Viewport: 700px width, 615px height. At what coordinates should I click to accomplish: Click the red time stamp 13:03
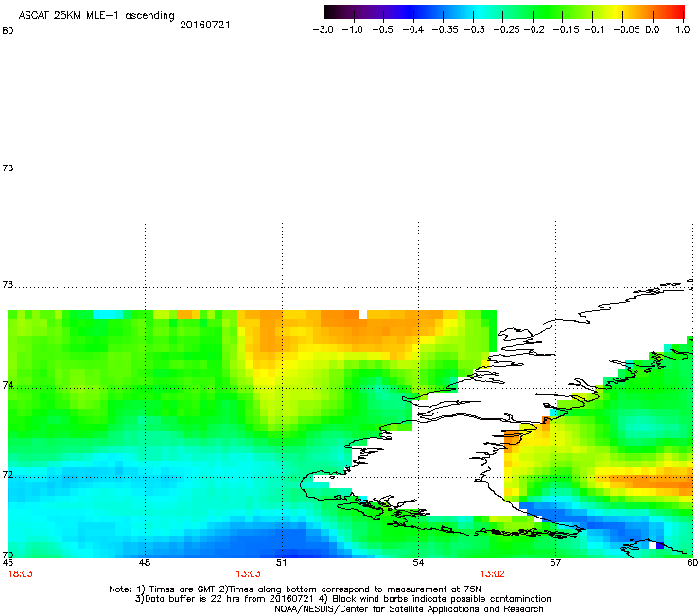click(248, 574)
